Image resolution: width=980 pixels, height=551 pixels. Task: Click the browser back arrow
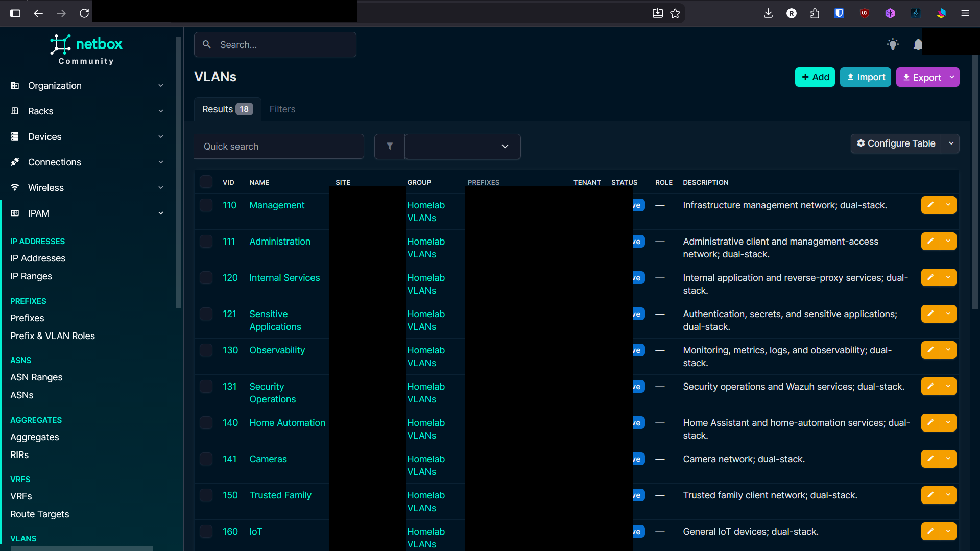38,13
